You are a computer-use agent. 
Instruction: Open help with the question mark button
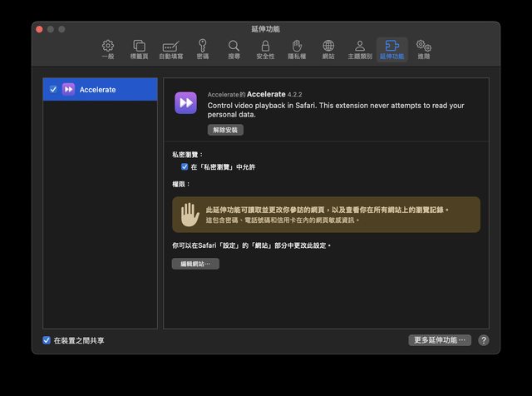click(x=484, y=340)
